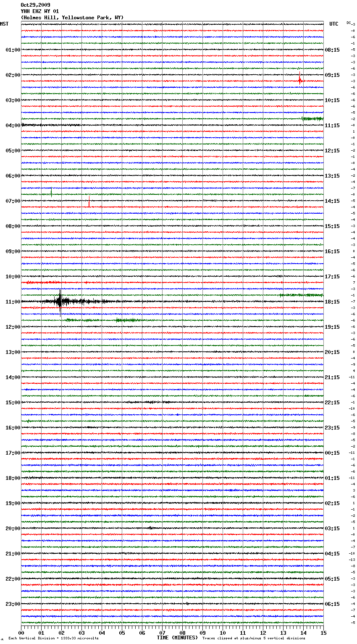Viewport: 357px width, 644px height.
Task: Click the UTC time label '08:15'
Action: pyautogui.click(x=332, y=50)
